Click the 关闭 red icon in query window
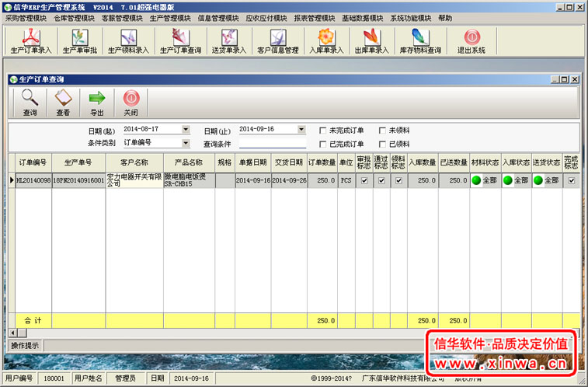This screenshot has height=387, width=588. [x=130, y=103]
